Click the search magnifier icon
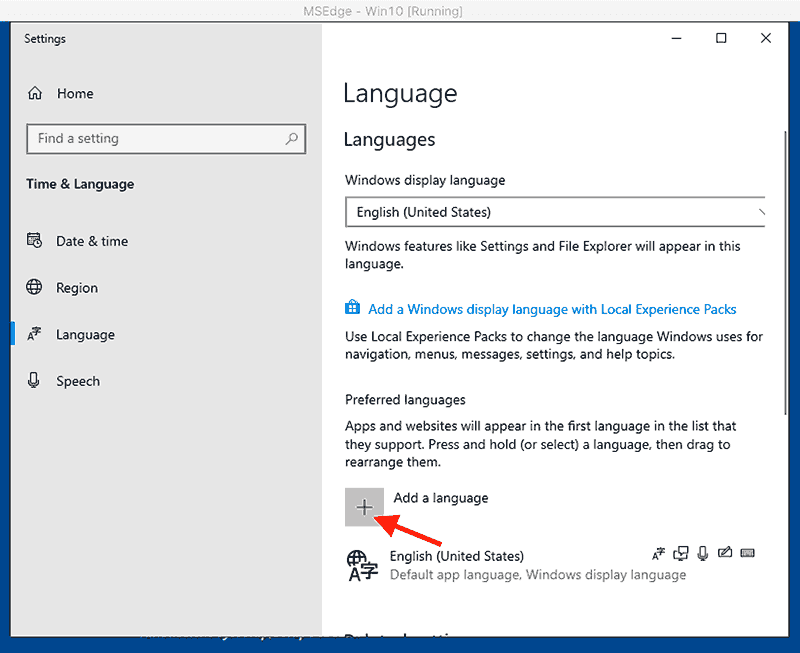 pos(291,139)
